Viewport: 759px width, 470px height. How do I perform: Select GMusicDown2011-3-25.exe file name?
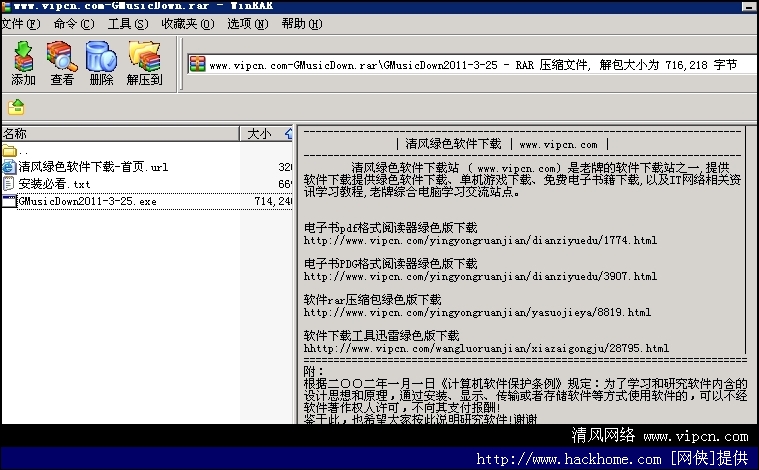[x=87, y=201]
